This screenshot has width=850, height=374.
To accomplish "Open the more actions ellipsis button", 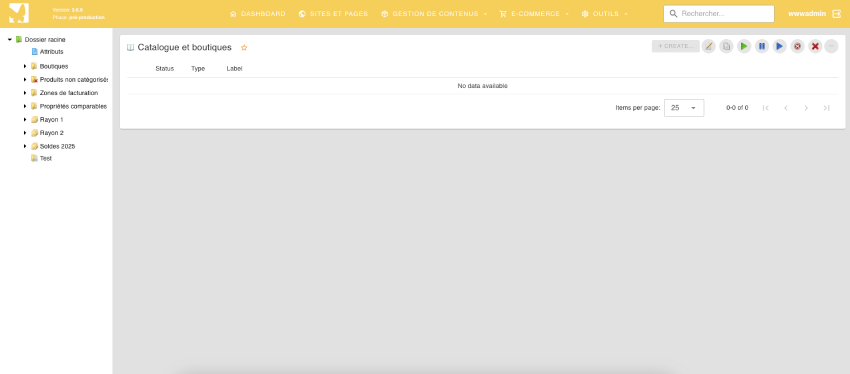I will (832, 47).
